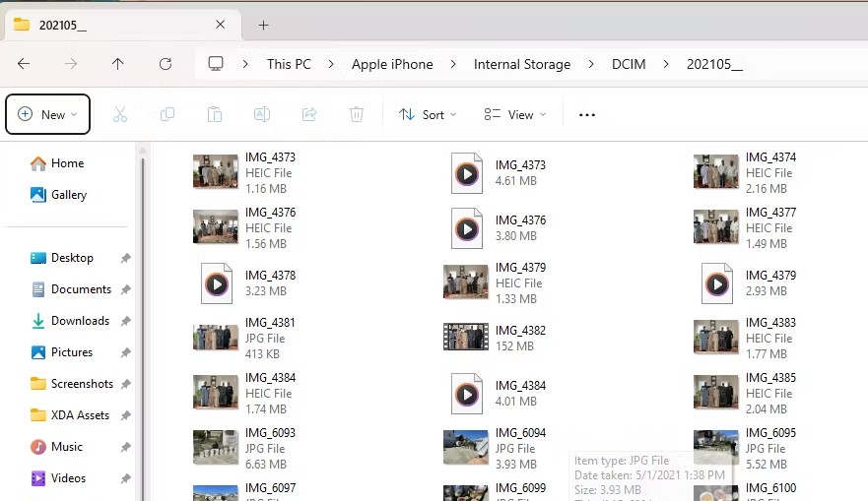Image resolution: width=868 pixels, height=501 pixels.
Task: Select the IMG_4383 file name text
Action: (x=770, y=323)
